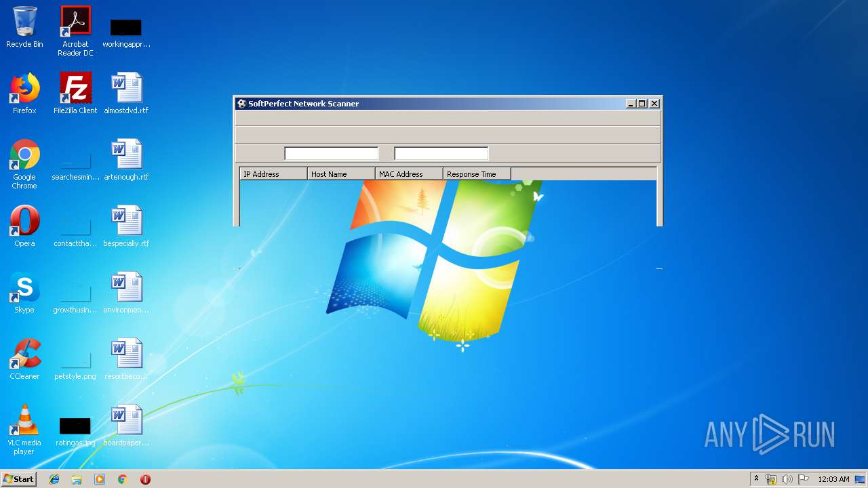Sort by the IP Address column header
Image resolution: width=868 pixels, height=488 pixels.
coord(273,174)
